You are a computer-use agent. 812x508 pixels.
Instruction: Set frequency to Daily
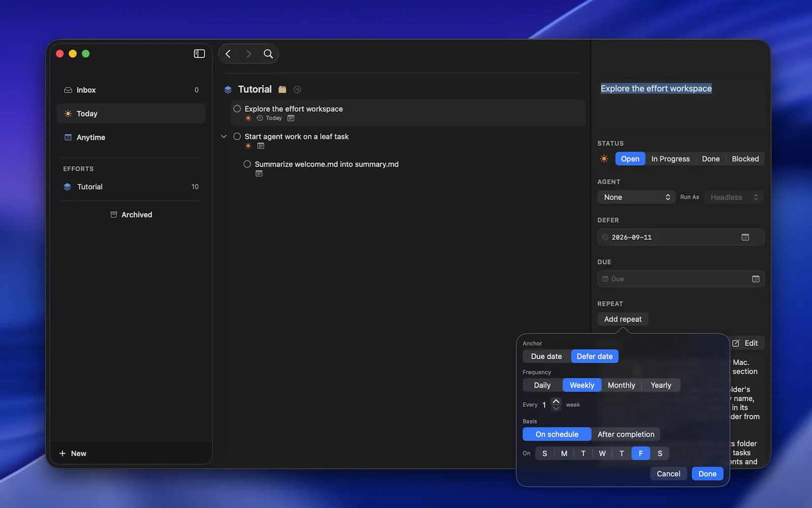click(542, 386)
